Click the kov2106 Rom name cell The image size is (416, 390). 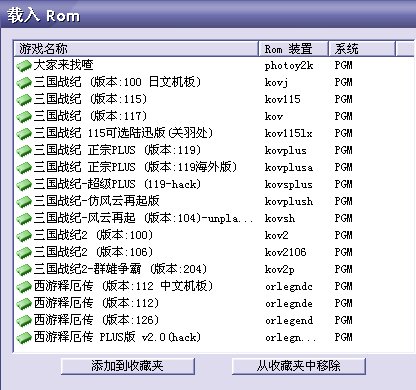286,252
